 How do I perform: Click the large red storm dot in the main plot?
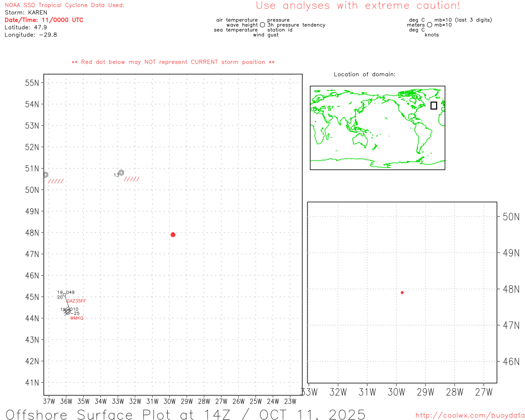(x=173, y=235)
